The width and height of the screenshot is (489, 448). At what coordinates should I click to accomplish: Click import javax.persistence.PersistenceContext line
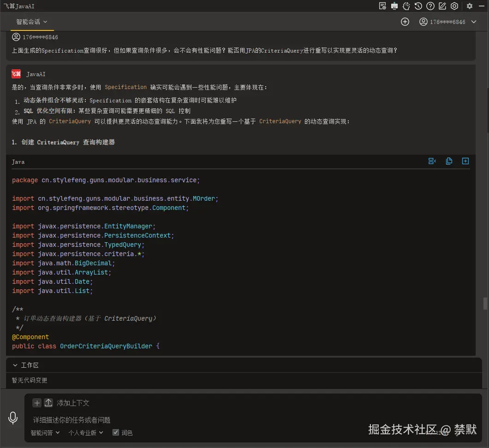[x=93, y=236]
